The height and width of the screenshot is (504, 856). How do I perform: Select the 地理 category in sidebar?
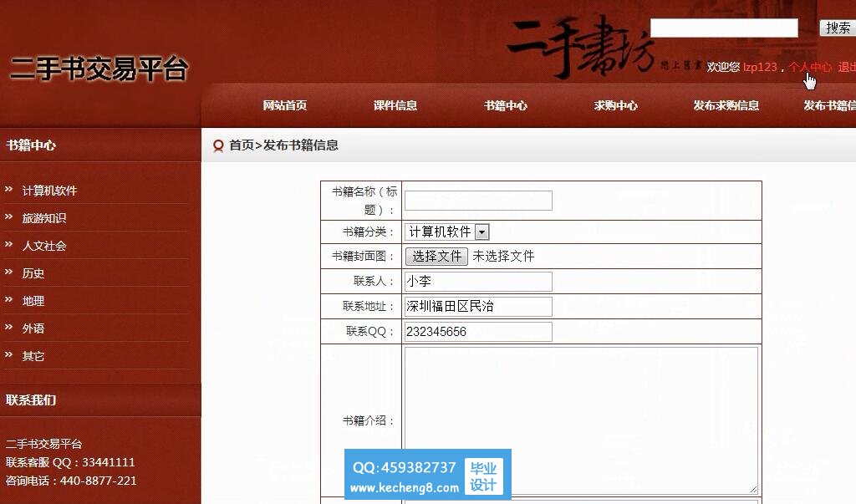[x=33, y=301]
